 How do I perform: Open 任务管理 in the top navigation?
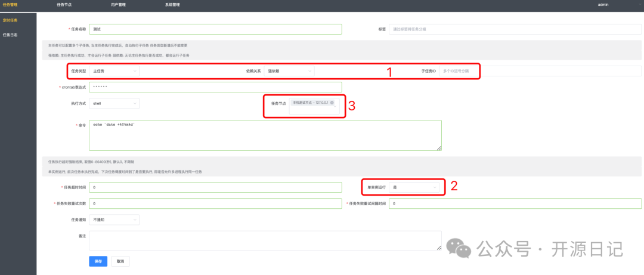click(10, 5)
